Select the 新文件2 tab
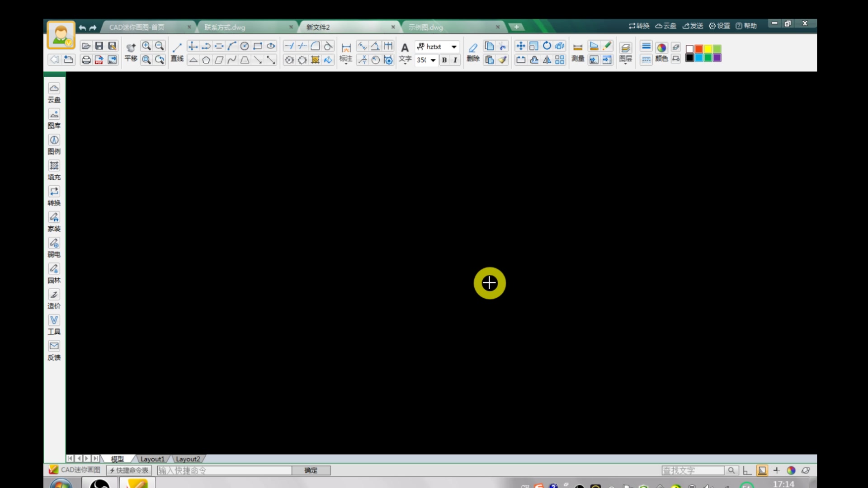 point(350,27)
